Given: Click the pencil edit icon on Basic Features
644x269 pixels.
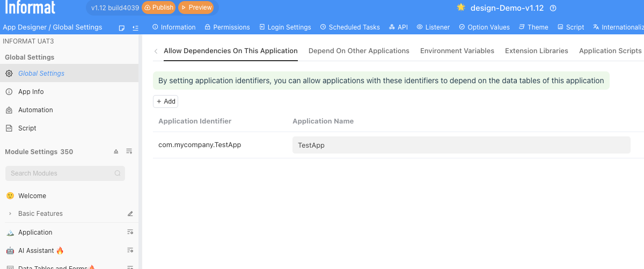Looking at the screenshot, I should 130,214.
